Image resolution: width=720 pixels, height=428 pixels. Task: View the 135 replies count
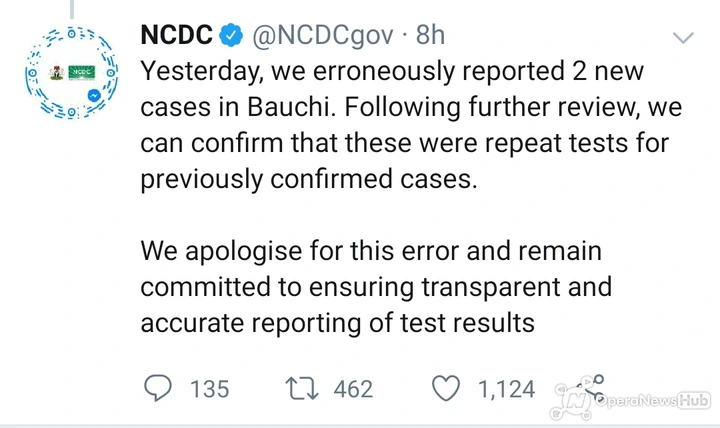point(209,389)
